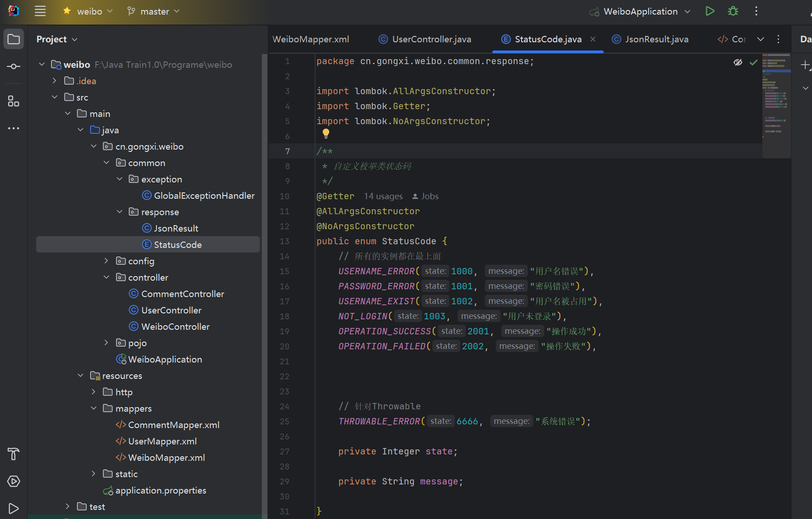The width and height of the screenshot is (812, 519).
Task: Expand the static folder
Action: [93, 474]
